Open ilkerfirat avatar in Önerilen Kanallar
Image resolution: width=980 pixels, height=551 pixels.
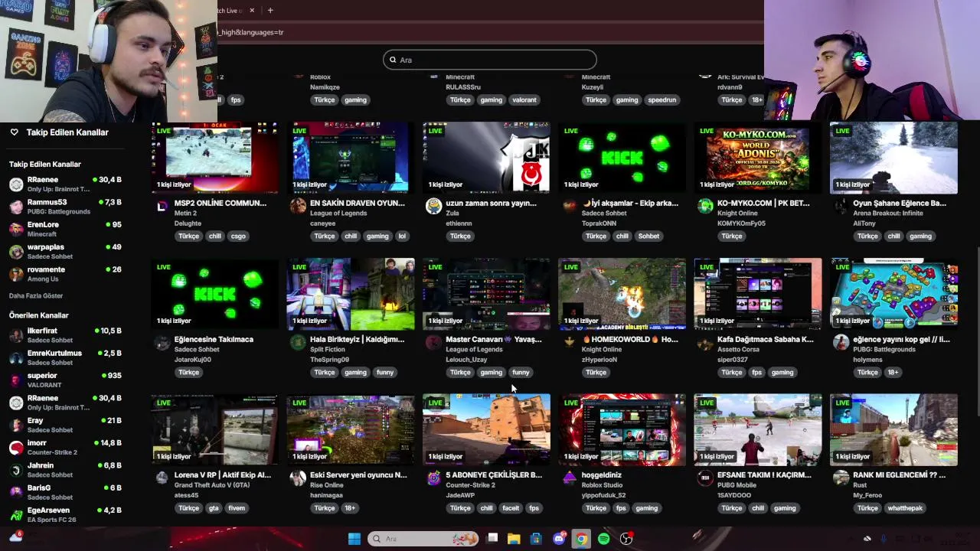pos(16,335)
